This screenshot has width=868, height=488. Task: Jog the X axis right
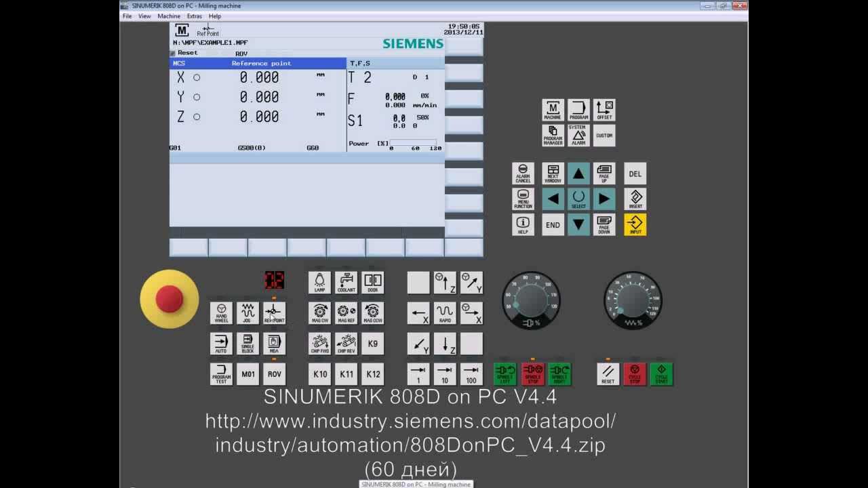pyautogui.click(x=471, y=313)
